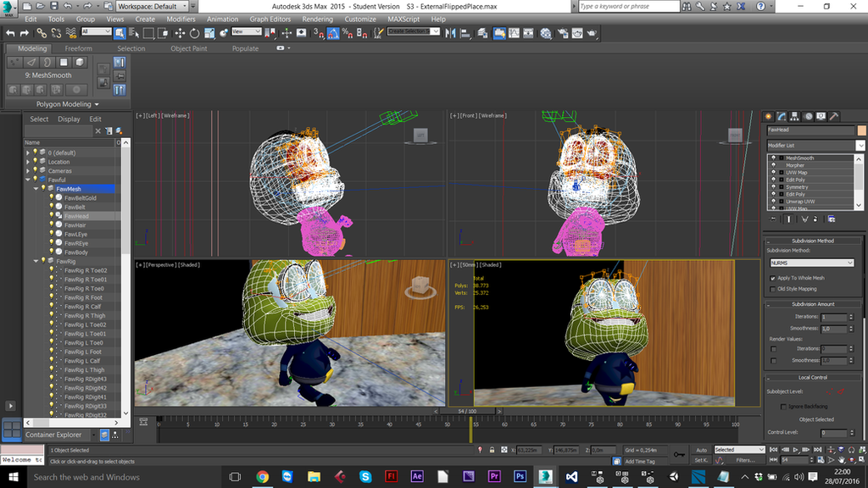Switch to Motion panel icon
Image resolution: width=868 pixels, height=488 pixels.
coord(808,116)
